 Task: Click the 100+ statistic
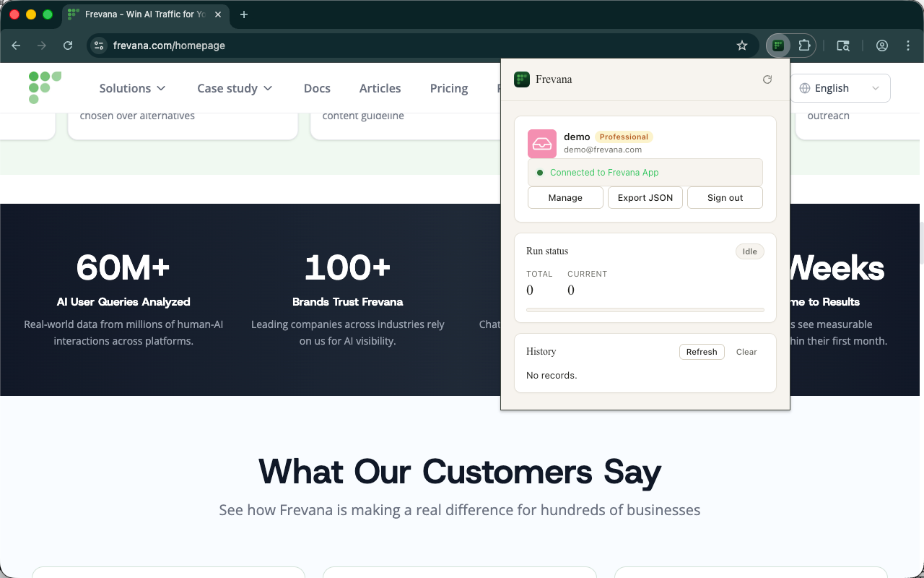click(348, 268)
